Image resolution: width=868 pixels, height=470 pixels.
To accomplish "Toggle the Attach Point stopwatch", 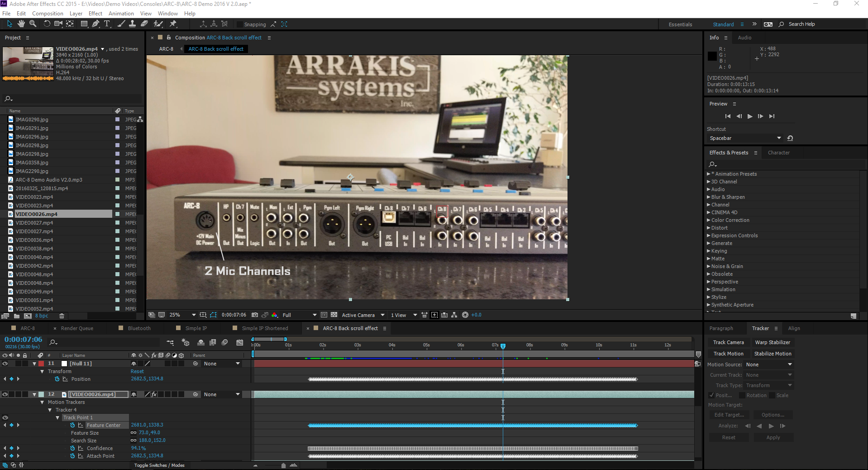I will pos(72,456).
